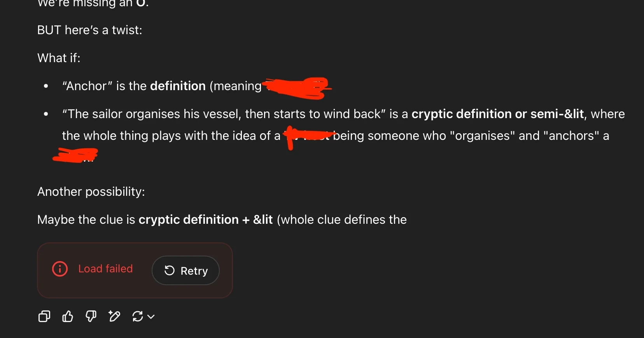Click the red scribble below the second bullet
The width and height of the screenshot is (644, 338).
[75, 155]
